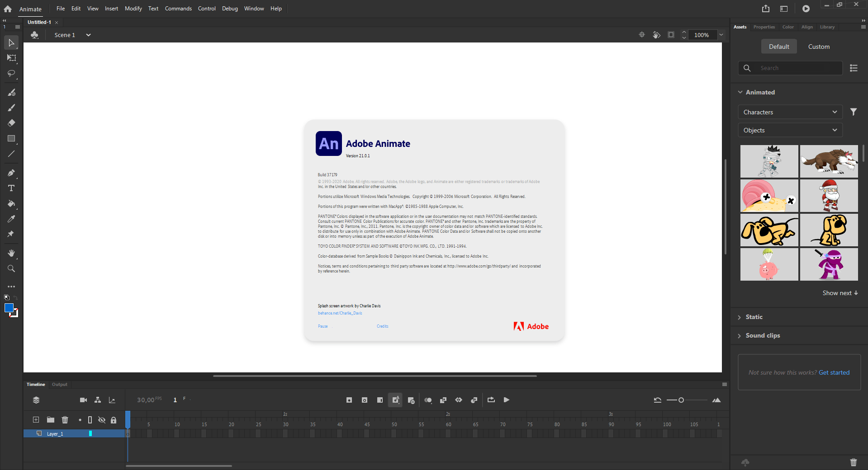868x470 pixels.
Task: Select the Custom assets button
Action: coord(819,47)
